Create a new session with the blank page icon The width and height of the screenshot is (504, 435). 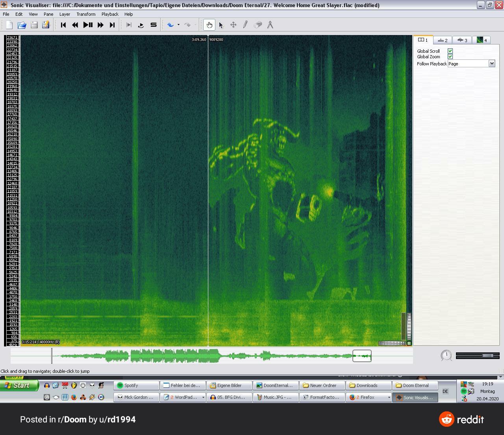click(9, 25)
